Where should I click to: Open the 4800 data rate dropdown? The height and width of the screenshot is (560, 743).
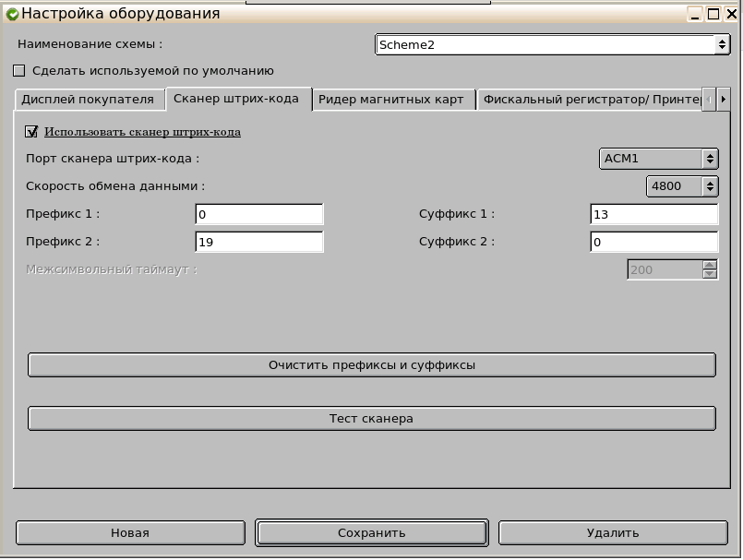click(x=682, y=186)
